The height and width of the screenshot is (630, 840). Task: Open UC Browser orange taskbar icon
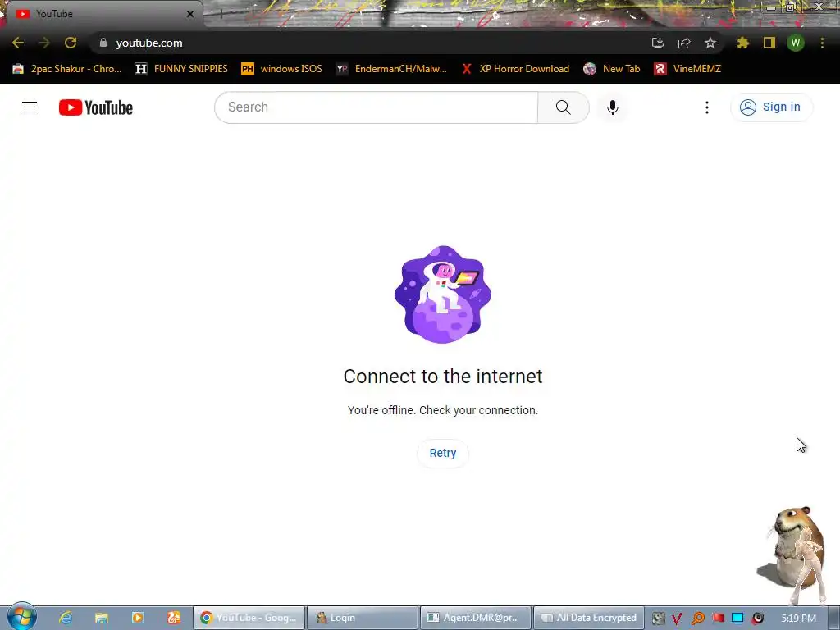174,618
